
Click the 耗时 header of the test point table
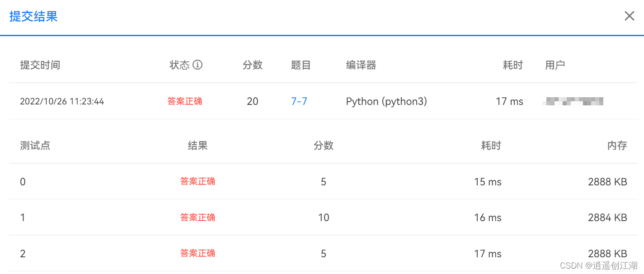(x=491, y=146)
